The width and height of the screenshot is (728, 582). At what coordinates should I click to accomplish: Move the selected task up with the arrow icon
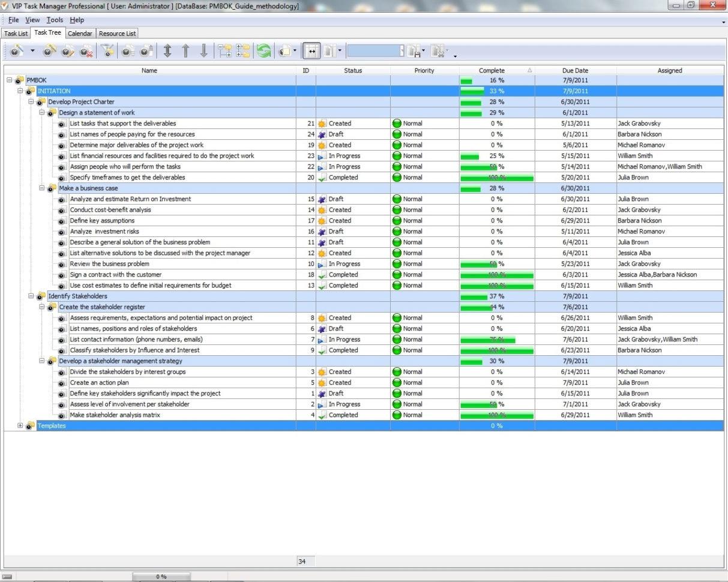(186, 51)
